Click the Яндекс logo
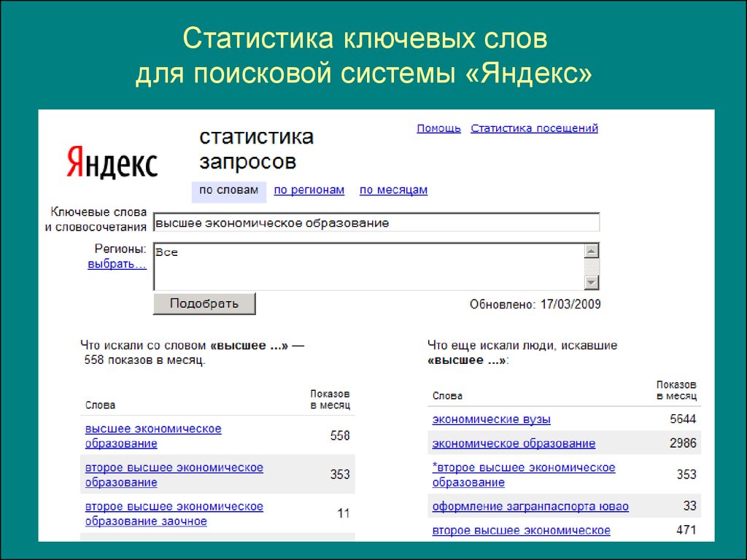 coord(112,162)
